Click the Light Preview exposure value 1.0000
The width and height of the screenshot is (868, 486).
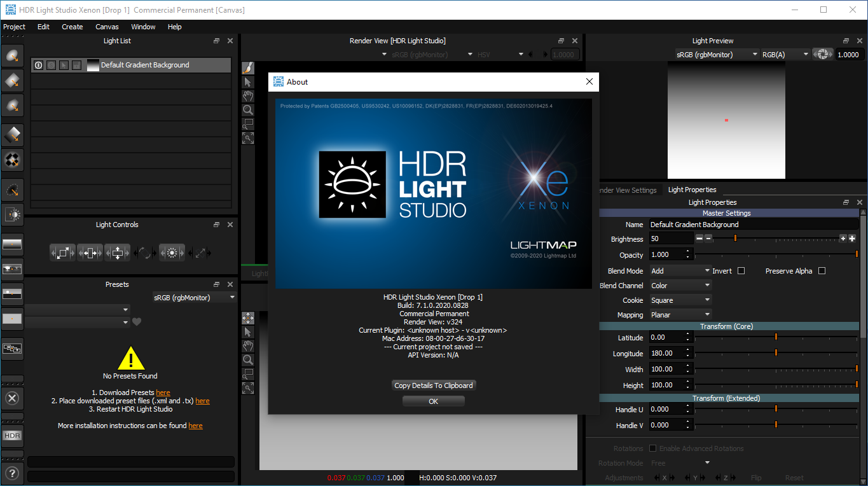(x=850, y=55)
